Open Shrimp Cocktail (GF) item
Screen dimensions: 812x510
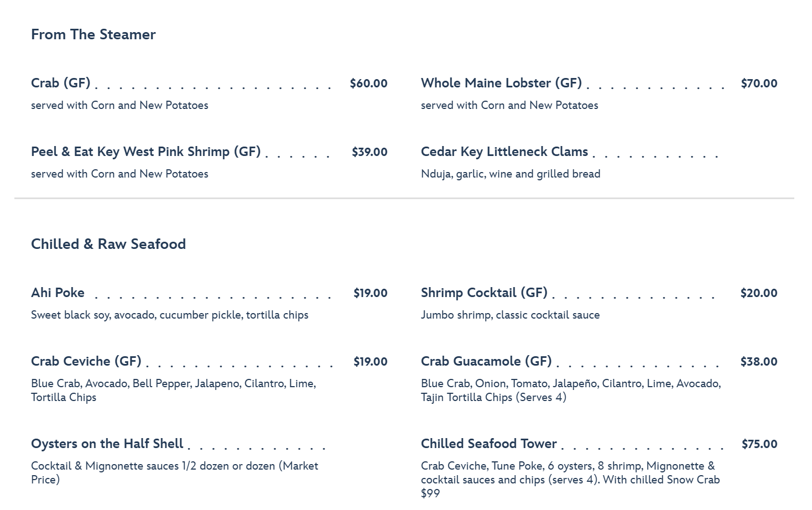click(484, 293)
